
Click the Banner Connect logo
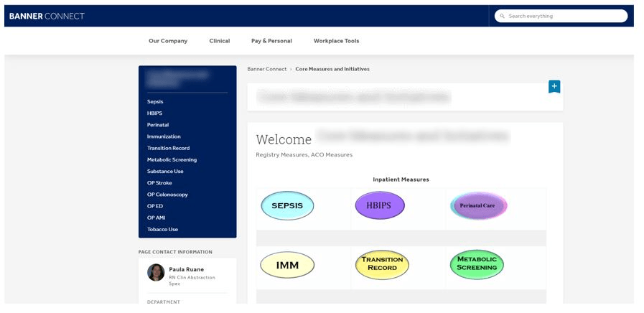(x=47, y=16)
